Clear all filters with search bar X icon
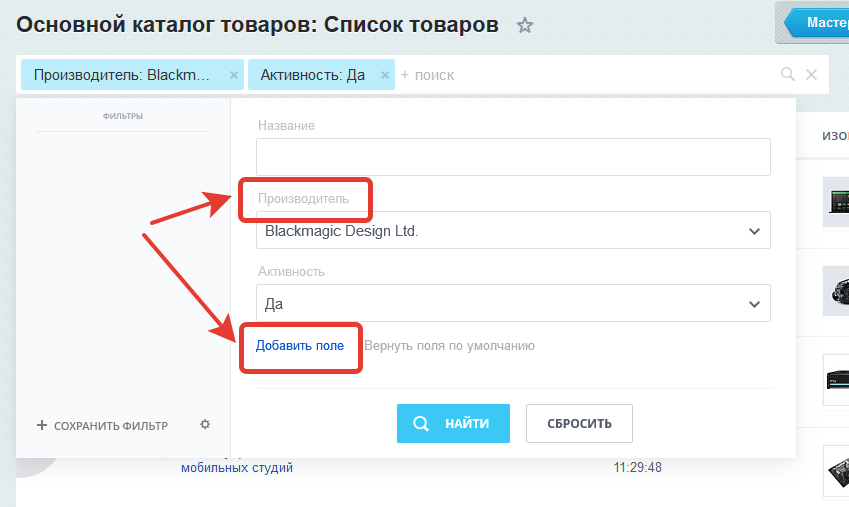849x507 pixels. [812, 75]
